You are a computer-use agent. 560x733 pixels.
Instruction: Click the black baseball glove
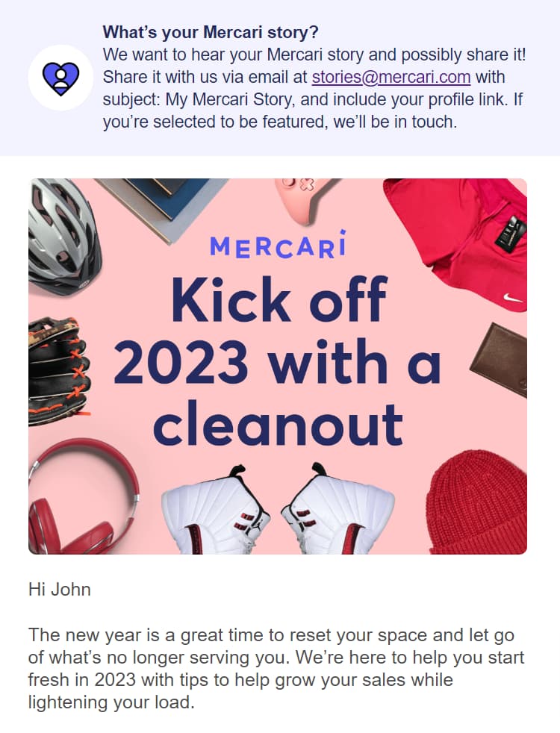[57, 370]
